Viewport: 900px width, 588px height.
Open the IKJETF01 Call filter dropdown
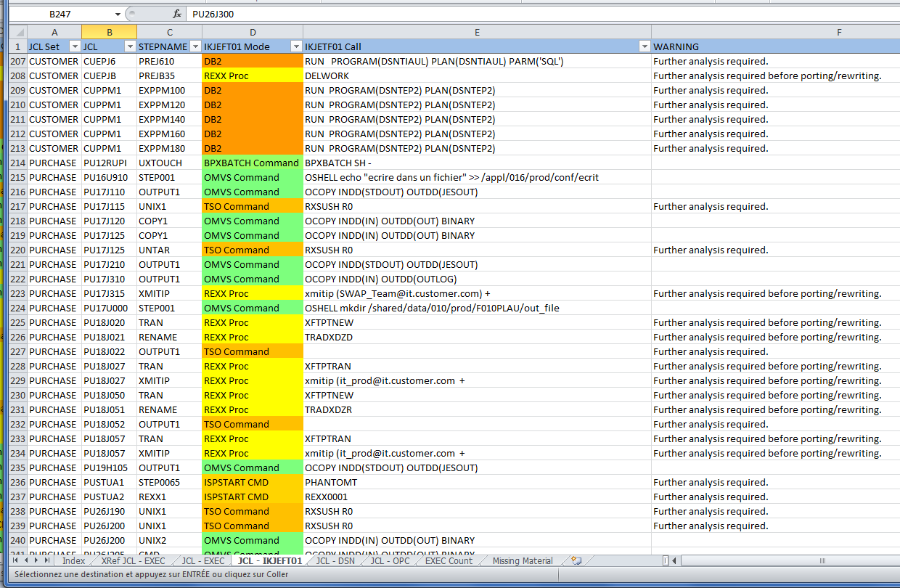click(644, 46)
